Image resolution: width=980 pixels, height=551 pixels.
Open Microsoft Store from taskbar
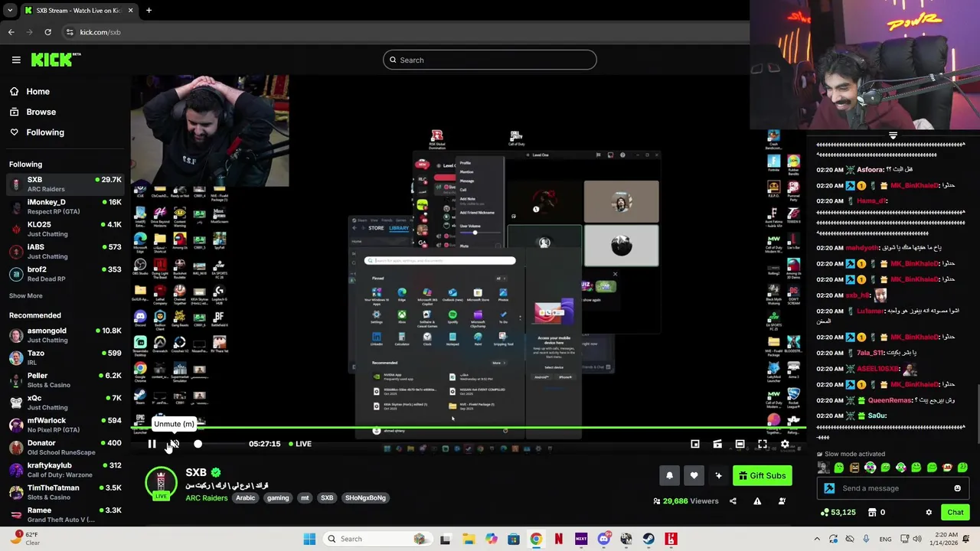pos(513,539)
